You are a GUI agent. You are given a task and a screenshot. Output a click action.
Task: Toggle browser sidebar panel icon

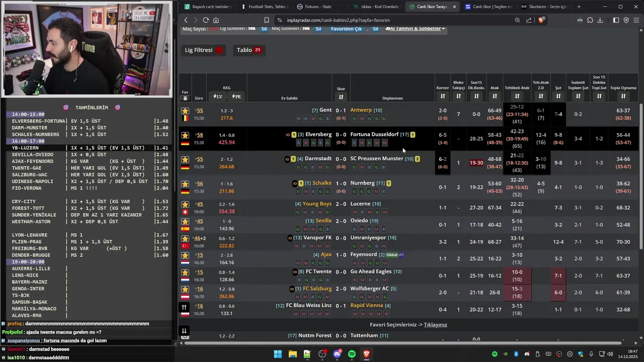click(x=616, y=20)
